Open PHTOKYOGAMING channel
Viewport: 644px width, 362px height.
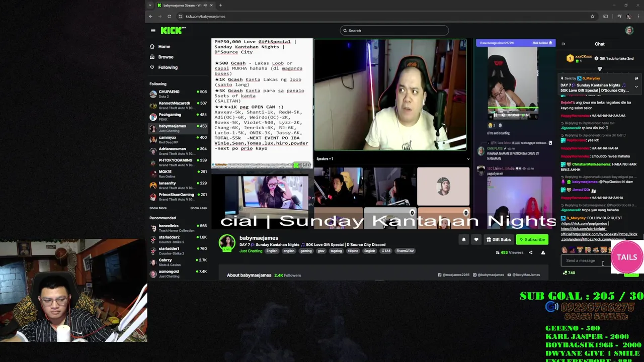(178, 162)
